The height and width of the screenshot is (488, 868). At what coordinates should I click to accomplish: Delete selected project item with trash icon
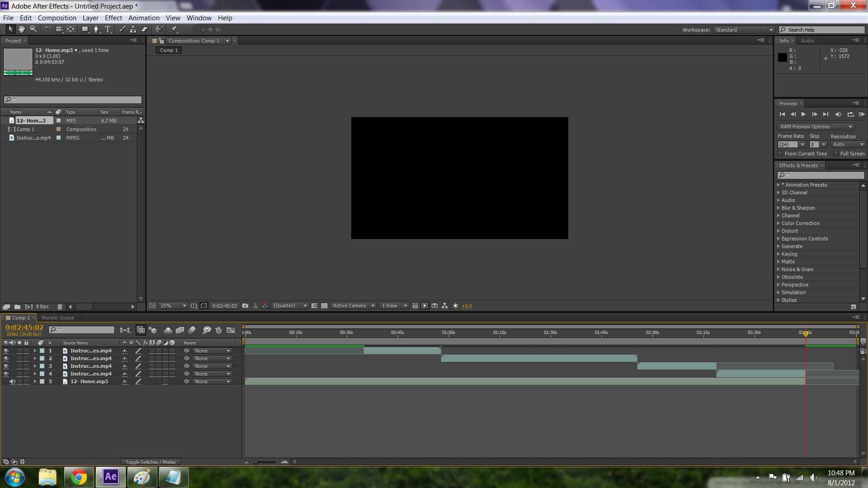point(60,306)
